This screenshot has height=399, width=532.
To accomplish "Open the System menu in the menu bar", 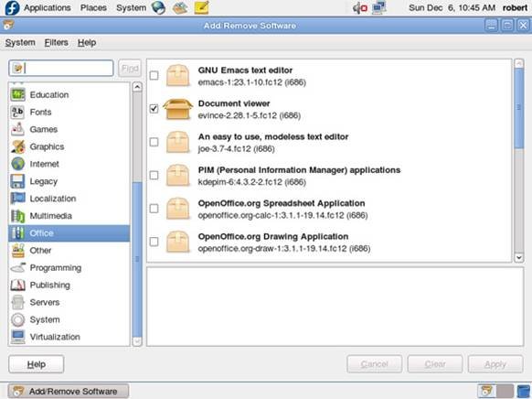I will pyautogui.click(x=20, y=42).
